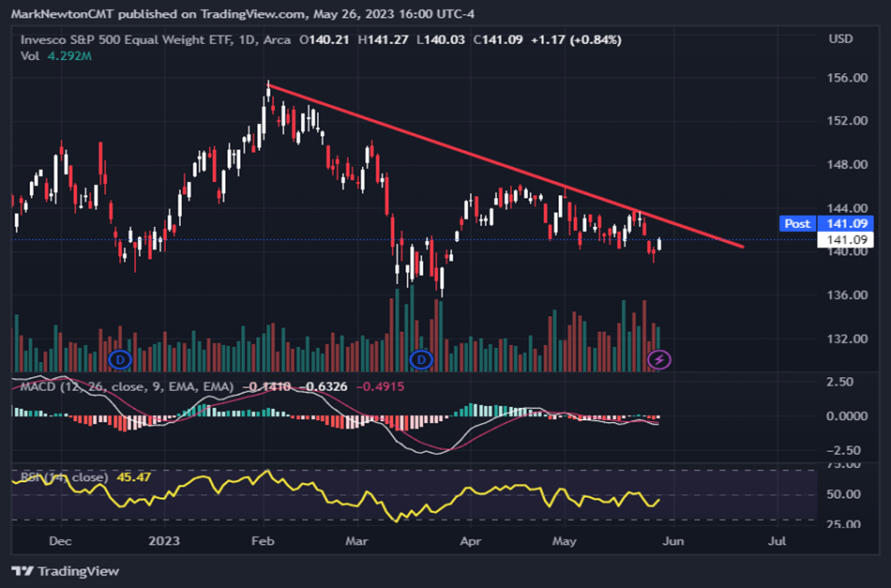The height and width of the screenshot is (588, 891).
Task: Click the white 141.09 current price tag
Action: pyautogui.click(x=846, y=240)
